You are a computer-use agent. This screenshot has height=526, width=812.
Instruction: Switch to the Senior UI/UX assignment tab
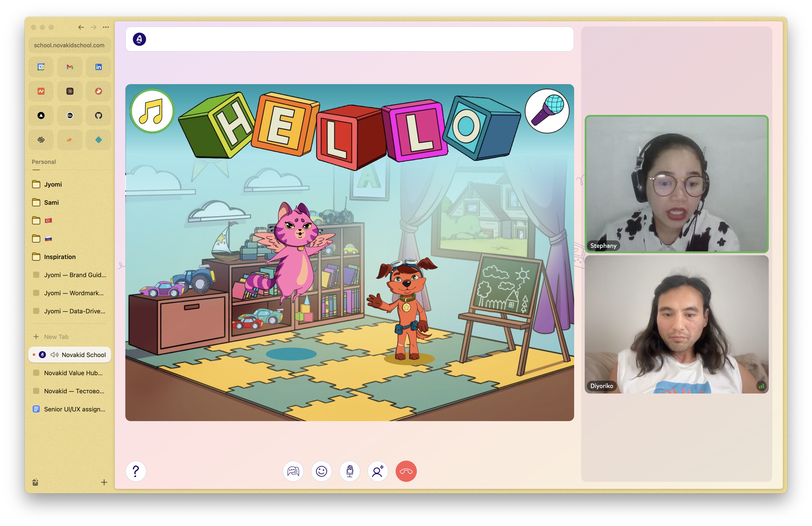pyautogui.click(x=74, y=409)
